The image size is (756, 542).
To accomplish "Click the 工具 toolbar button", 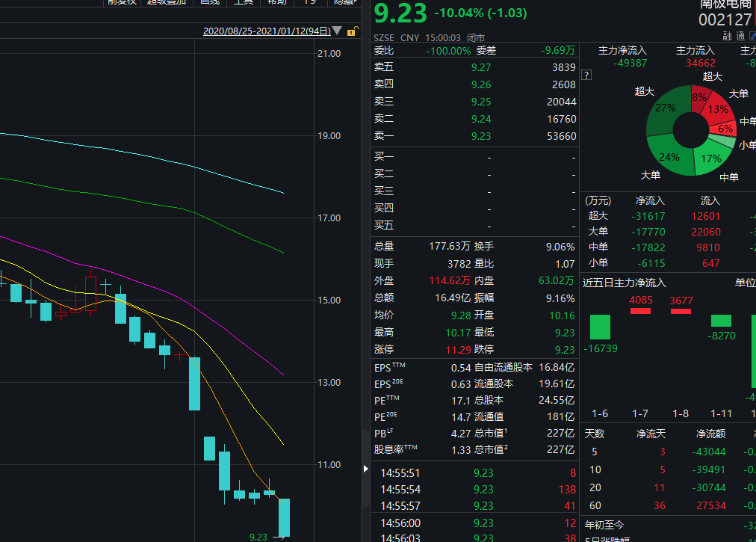I will (x=244, y=2).
